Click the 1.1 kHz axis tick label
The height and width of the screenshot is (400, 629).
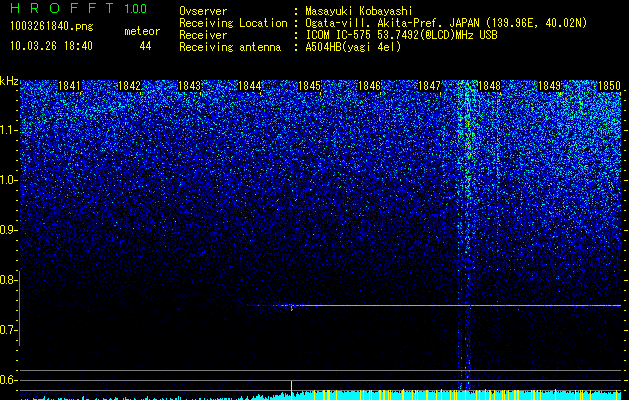pos(8,130)
